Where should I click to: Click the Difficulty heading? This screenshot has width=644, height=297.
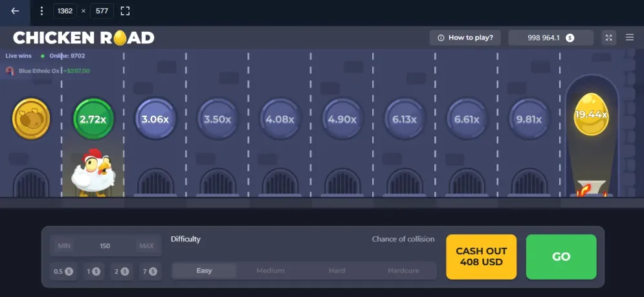point(186,239)
